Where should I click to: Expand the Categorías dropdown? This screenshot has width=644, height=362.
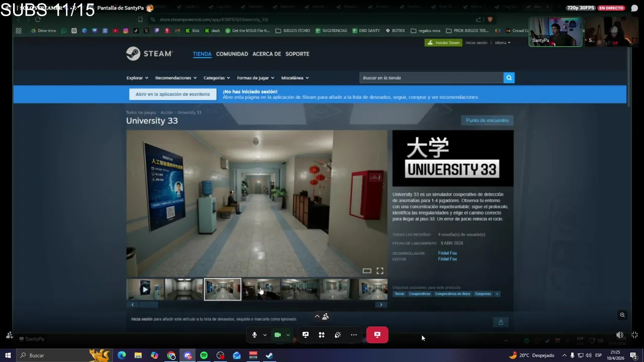click(216, 78)
